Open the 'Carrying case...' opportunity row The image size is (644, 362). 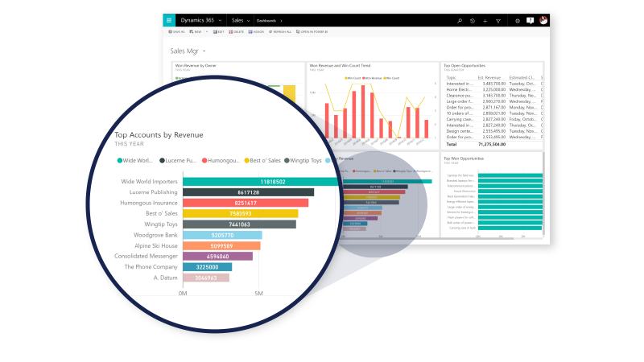[x=494, y=119]
